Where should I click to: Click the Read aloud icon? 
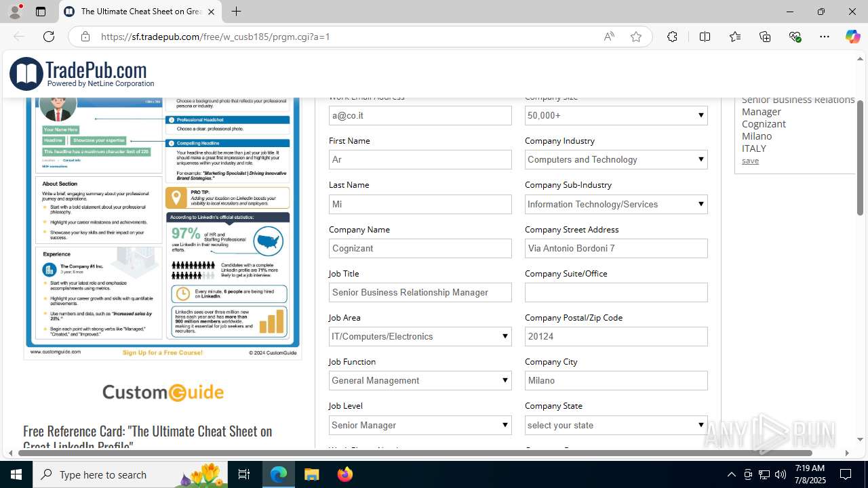pos(609,37)
